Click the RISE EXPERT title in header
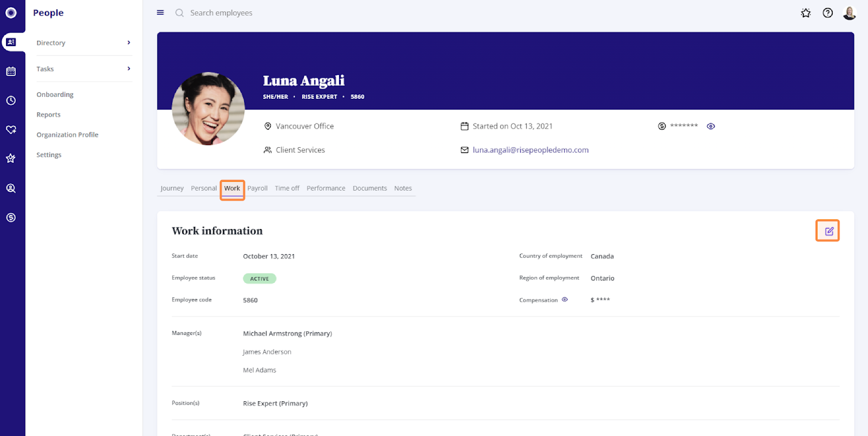 pyautogui.click(x=320, y=97)
